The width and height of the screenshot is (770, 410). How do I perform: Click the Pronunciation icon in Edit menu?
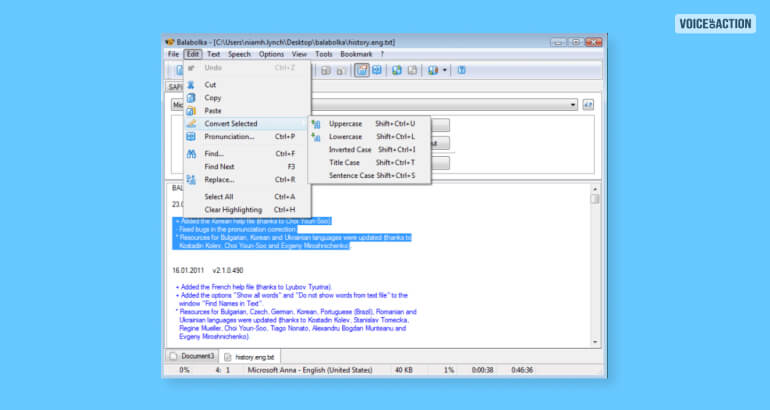191,137
